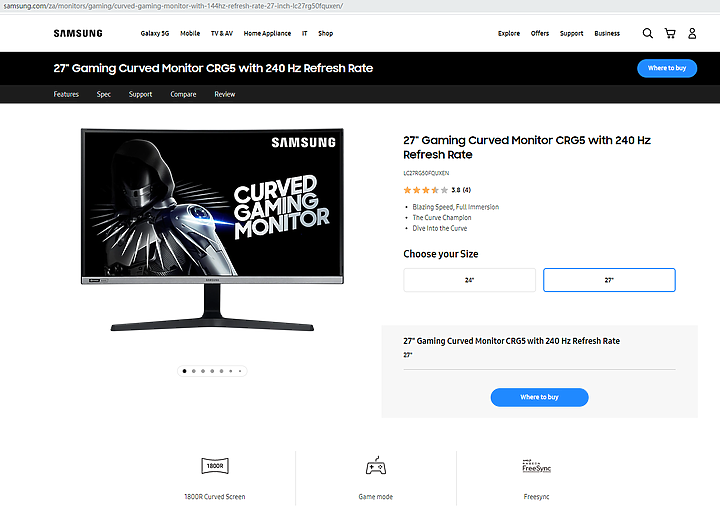Switch to the Spec tab
The image size is (720, 525).
(x=104, y=94)
